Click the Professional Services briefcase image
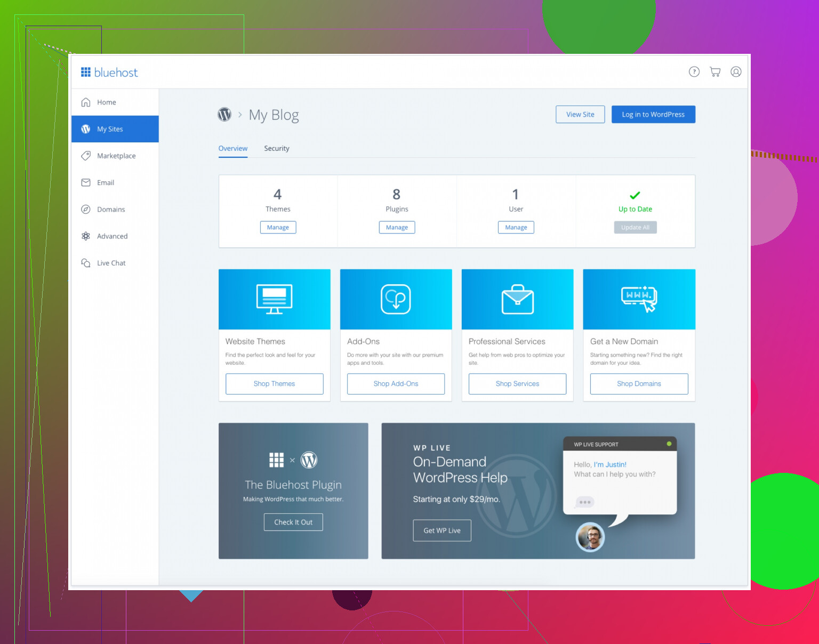The height and width of the screenshot is (644, 819). tap(518, 299)
